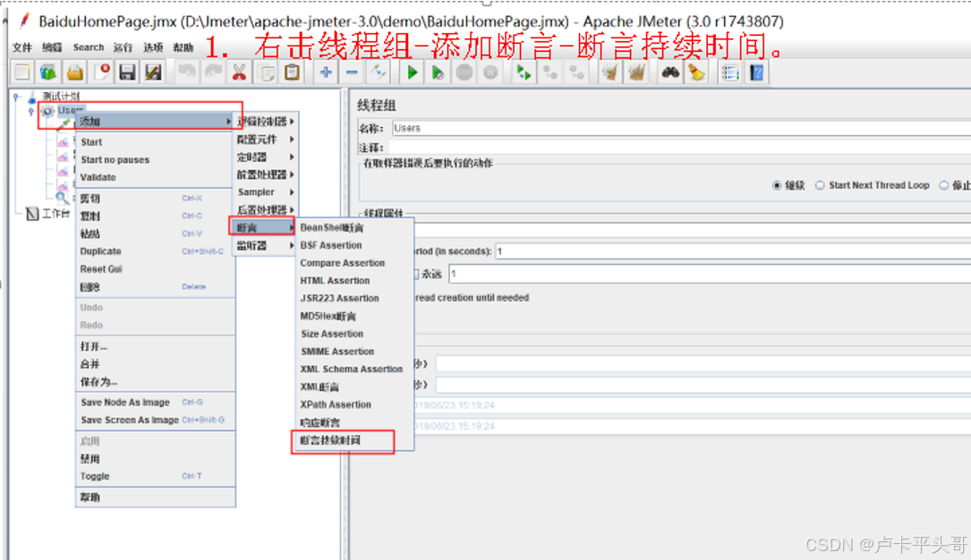
Task: Expand the 逻辑控制器 submenu
Action: click(265, 122)
